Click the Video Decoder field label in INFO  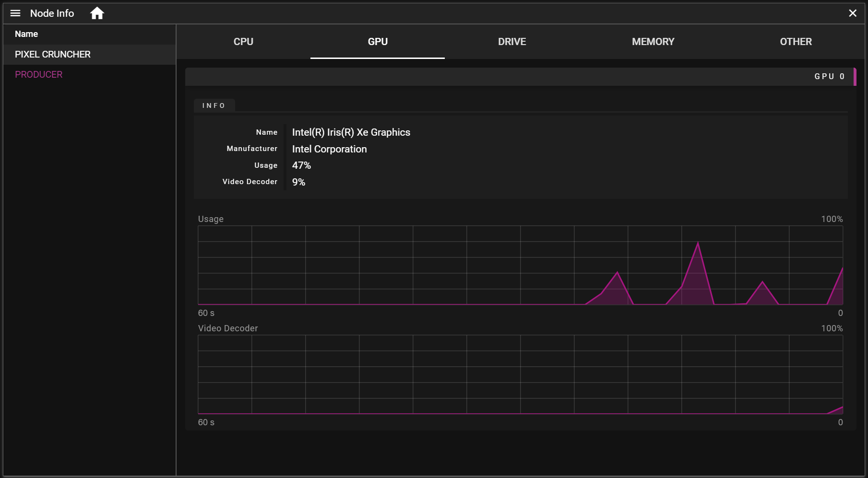pos(250,182)
